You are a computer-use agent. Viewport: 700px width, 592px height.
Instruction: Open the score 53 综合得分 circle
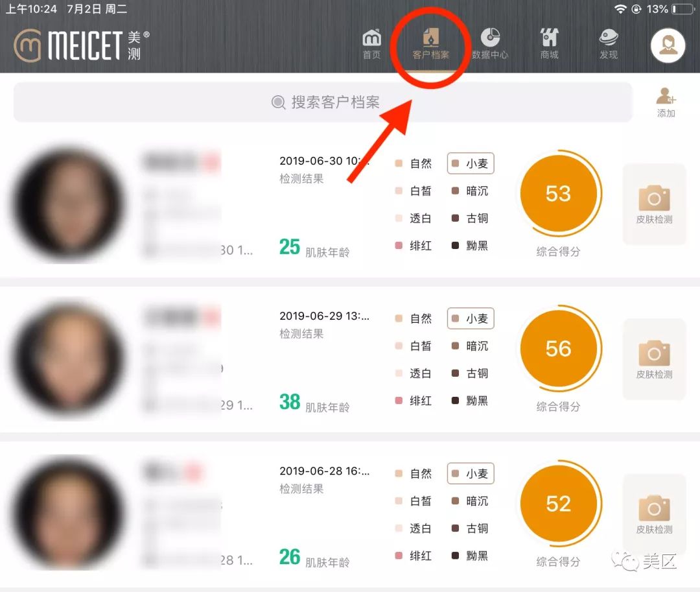(x=559, y=193)
